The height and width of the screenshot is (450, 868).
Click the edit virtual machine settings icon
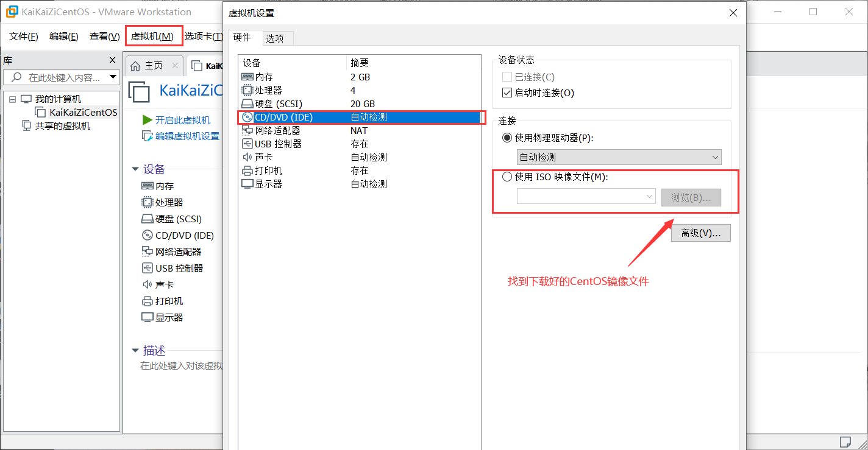pyautogui.click(x=147, y=136)
